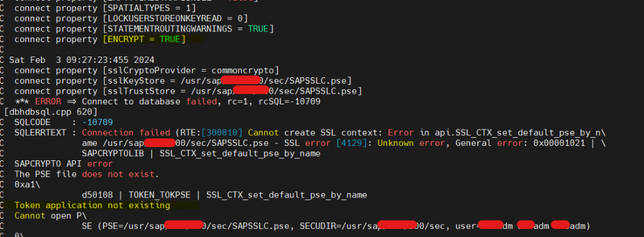Click the dbhdbsql.cpp 620 source reference
Screen dimensions: 644x237
(x=50, y=112)
